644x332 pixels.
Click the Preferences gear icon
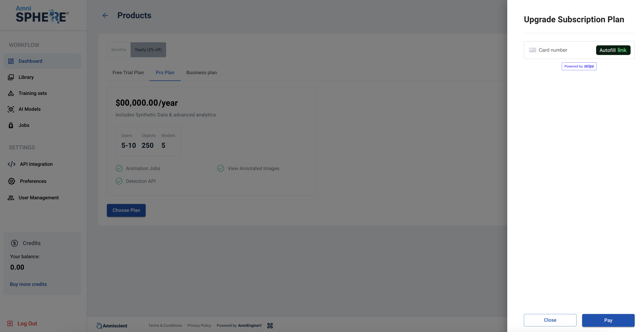pos(11,181)
